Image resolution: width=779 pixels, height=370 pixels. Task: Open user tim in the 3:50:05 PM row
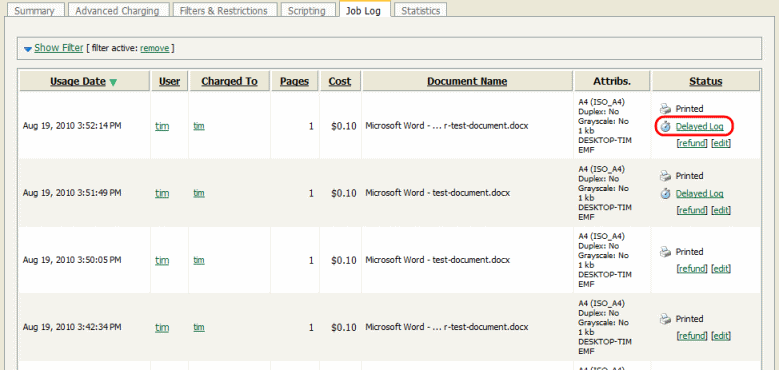tap(162, 260)
